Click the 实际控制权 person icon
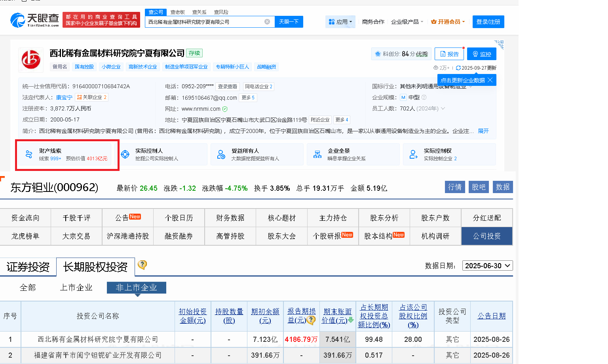This screenshot has height=364, width=608. [414, 154]
